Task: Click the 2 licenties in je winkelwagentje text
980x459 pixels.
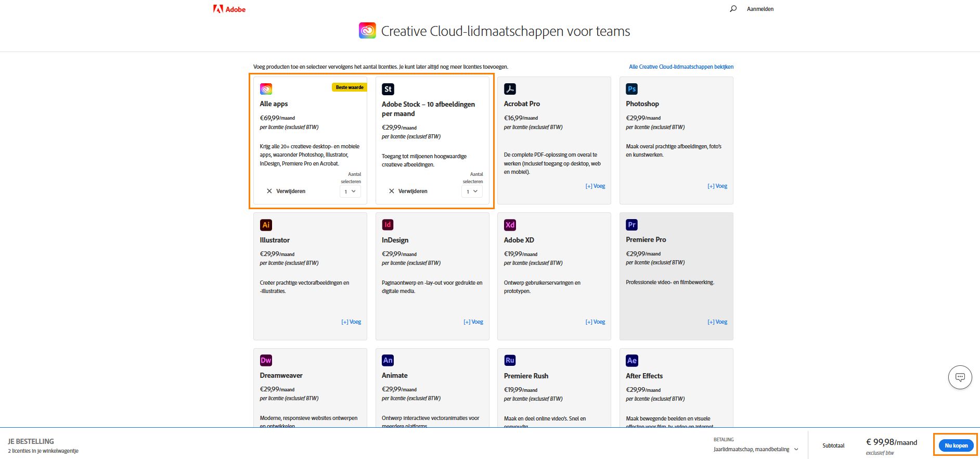Action: click(x=43, y=451)
